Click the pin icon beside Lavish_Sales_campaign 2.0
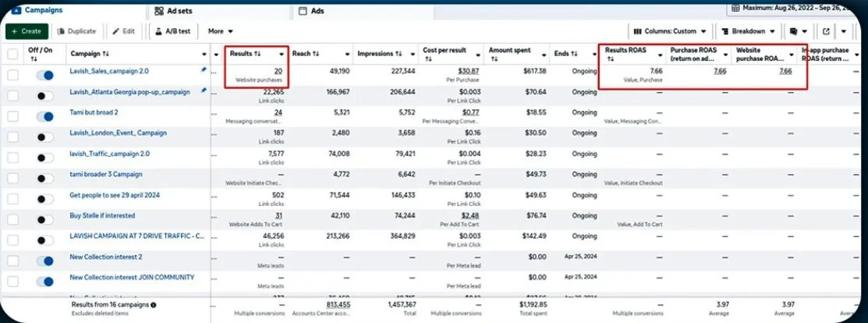Image resolution: width=868 pixels, height=323 pixels. point(204,71)
